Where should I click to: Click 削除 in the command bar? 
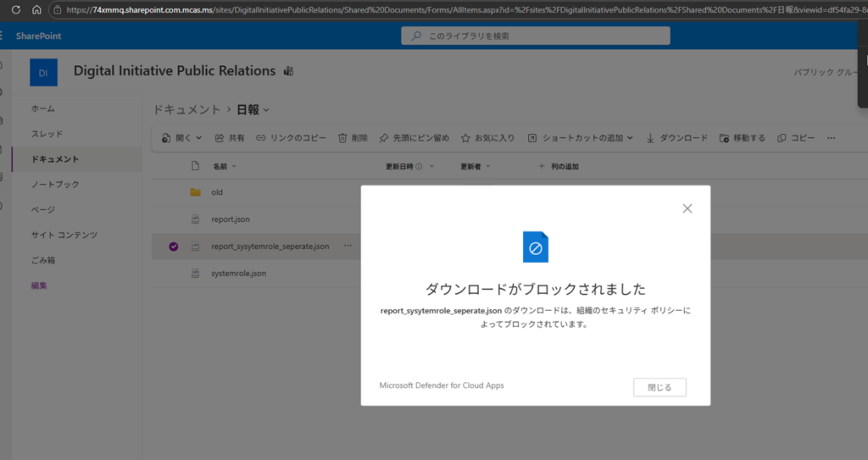pyautogui.click(x=353, y=138)
